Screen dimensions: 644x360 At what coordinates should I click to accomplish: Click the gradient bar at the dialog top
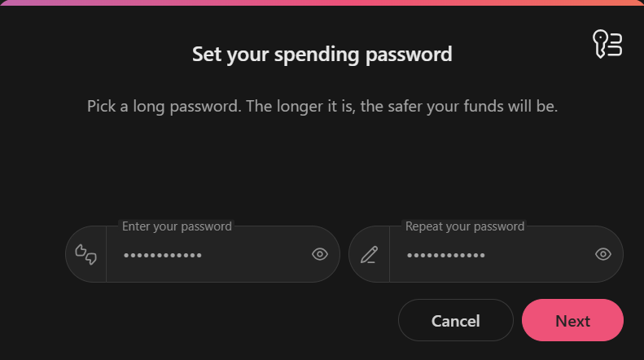coord(322,2)
